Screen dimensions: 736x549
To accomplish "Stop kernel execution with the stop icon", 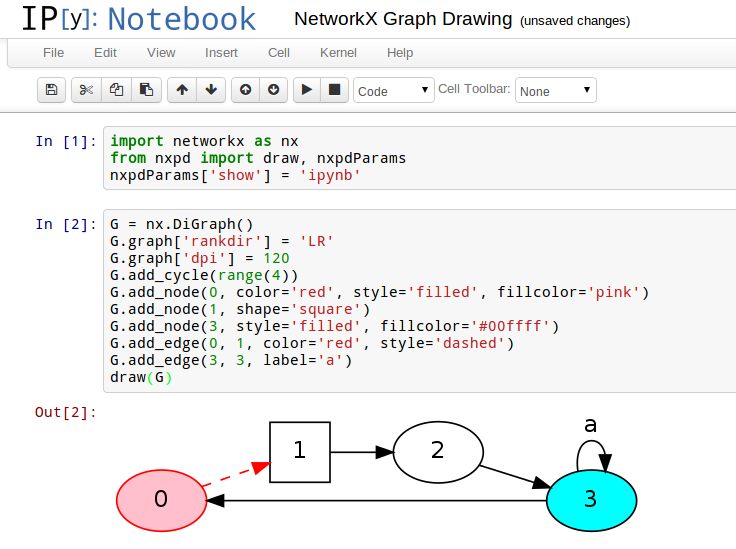I will click(x=335, y=90).
